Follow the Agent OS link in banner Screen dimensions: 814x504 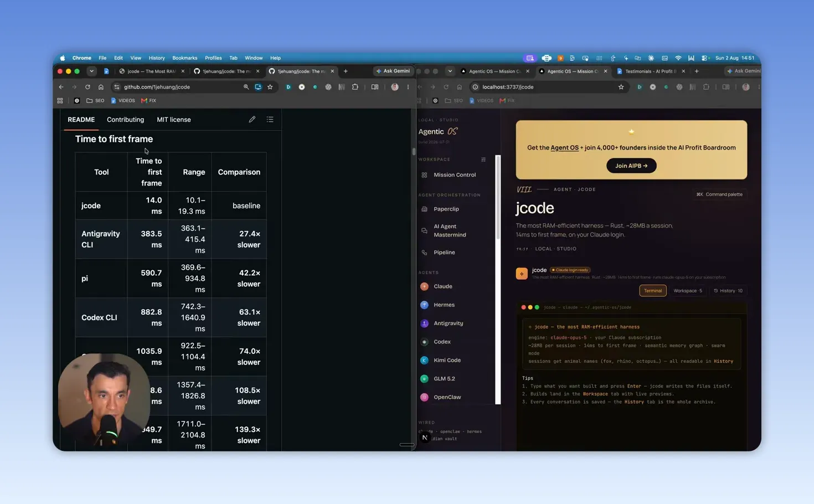[564, 148]
